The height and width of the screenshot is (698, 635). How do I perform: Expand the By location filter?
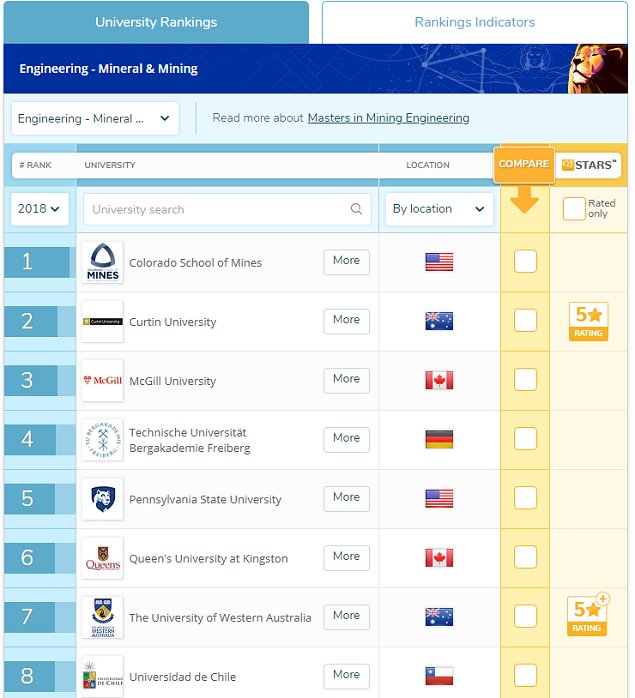point(439,209)
